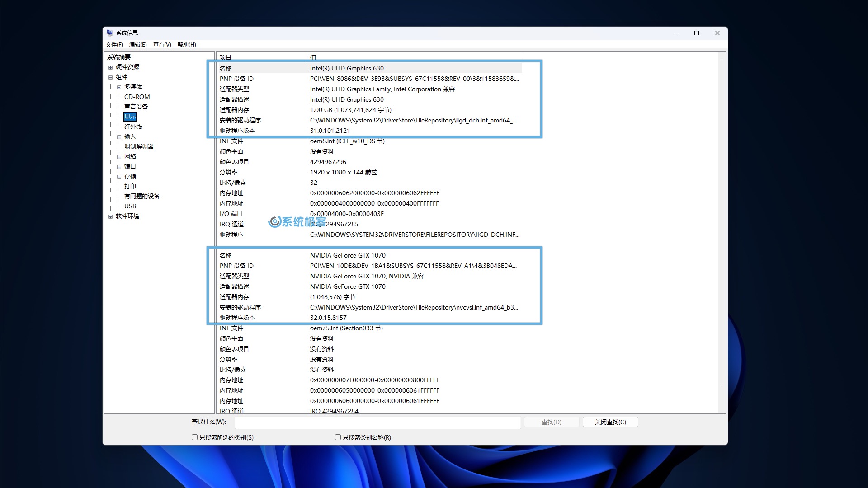The height and width of the screenshot is (488, 868).
Task: Click the 关闭查找(C) button
Action: coord(610,422)
